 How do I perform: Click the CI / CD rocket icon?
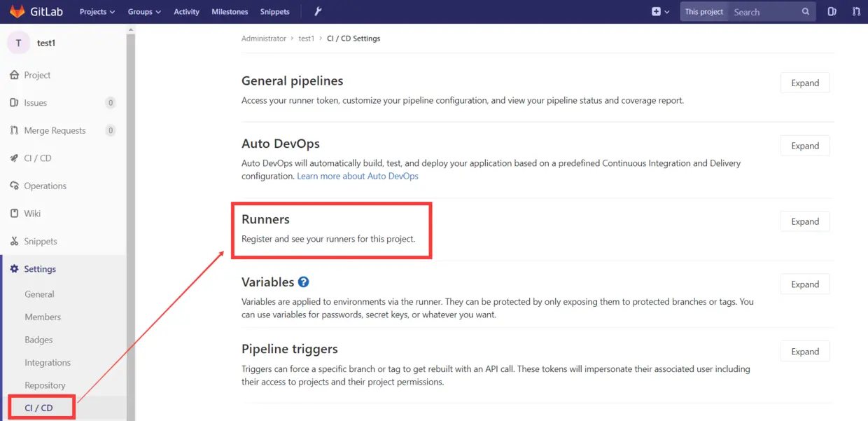pyautogui.click(x=14, y=158)
